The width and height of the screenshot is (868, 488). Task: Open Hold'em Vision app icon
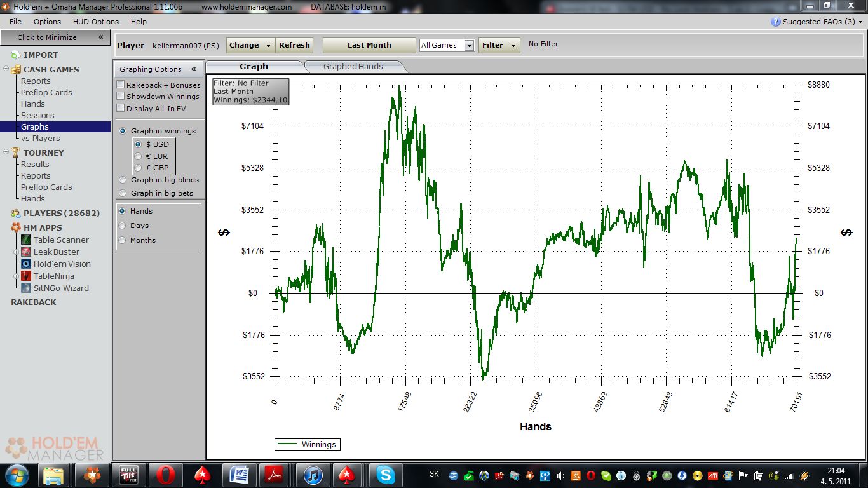(x=26, y=264)
